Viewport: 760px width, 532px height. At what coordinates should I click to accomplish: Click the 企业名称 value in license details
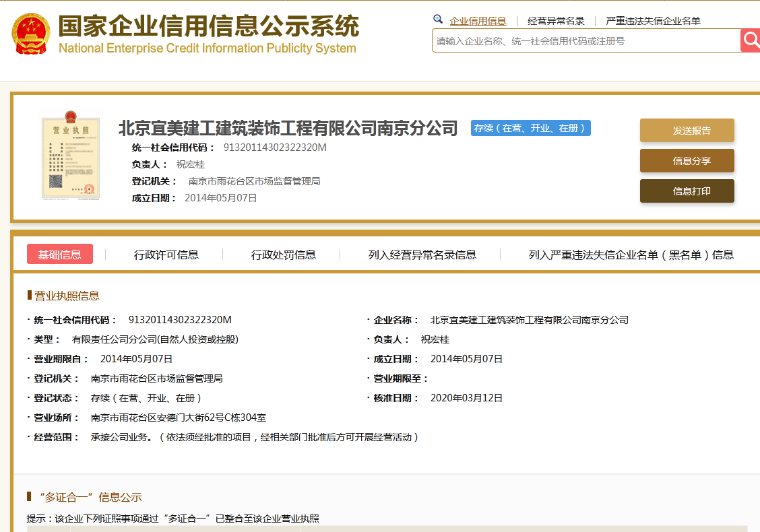pyautogui.click(x=530, y=320)
